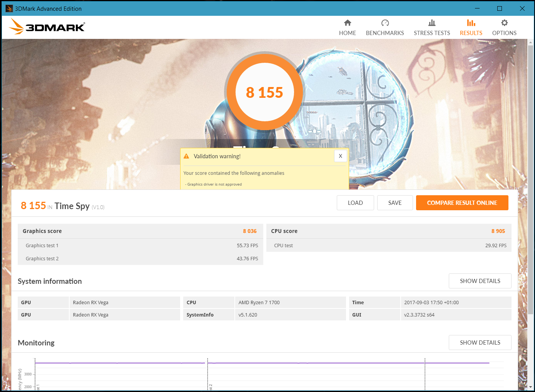The height and width of the screenshot is (392, 535).
Task: Dismiss the Validation warning with X
Action: [340, 156]
